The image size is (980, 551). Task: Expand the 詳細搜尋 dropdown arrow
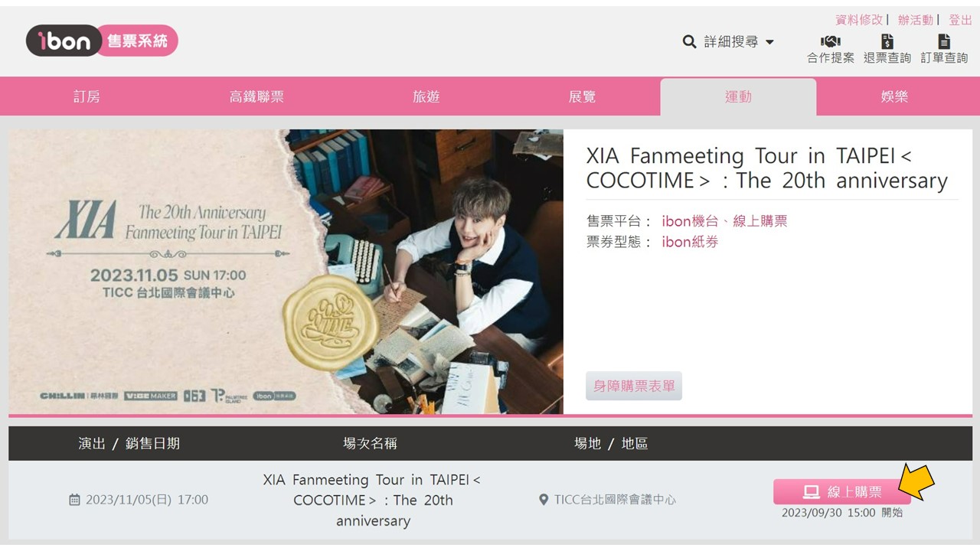[x=770, y=42]
